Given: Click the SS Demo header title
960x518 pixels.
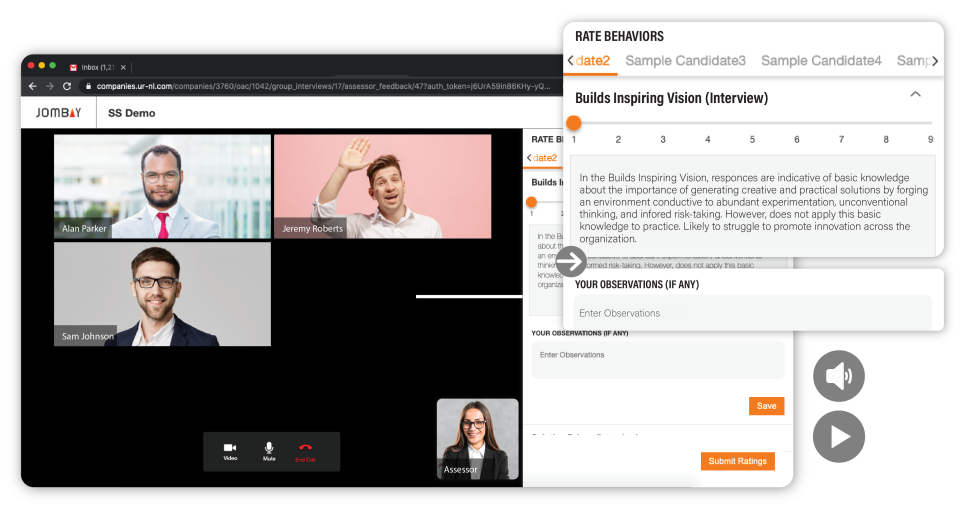Looking at the screenshot, I should coord(132,113).
